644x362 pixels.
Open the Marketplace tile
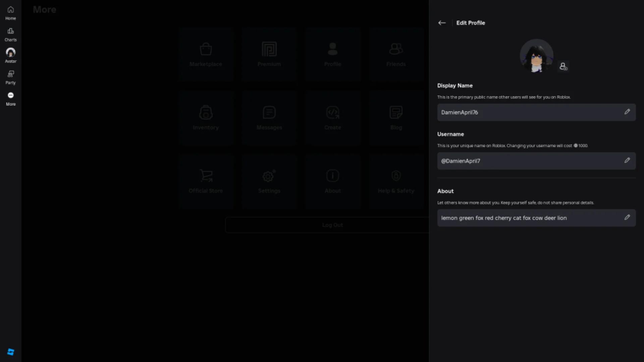pos(206,55)
